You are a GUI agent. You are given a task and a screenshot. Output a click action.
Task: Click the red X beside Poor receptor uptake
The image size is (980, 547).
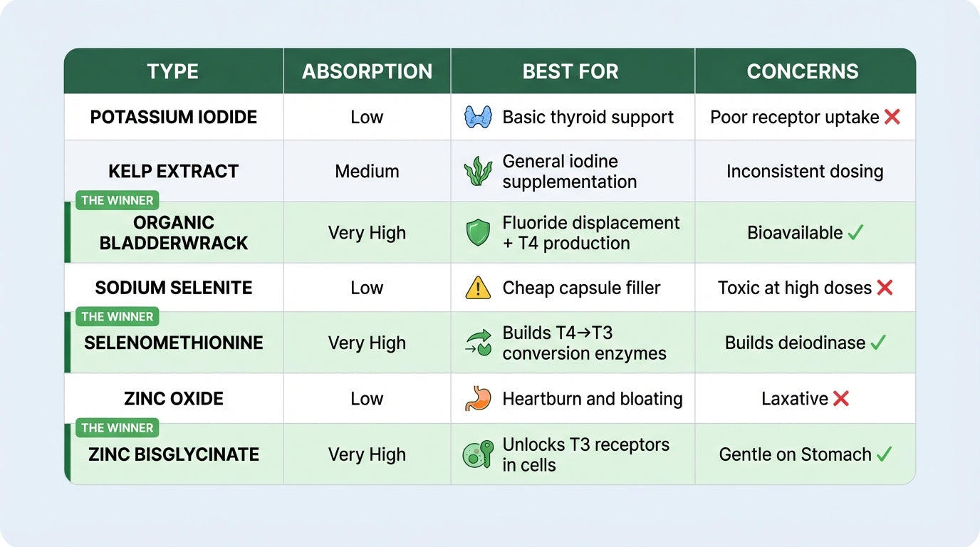click(892, 117)
